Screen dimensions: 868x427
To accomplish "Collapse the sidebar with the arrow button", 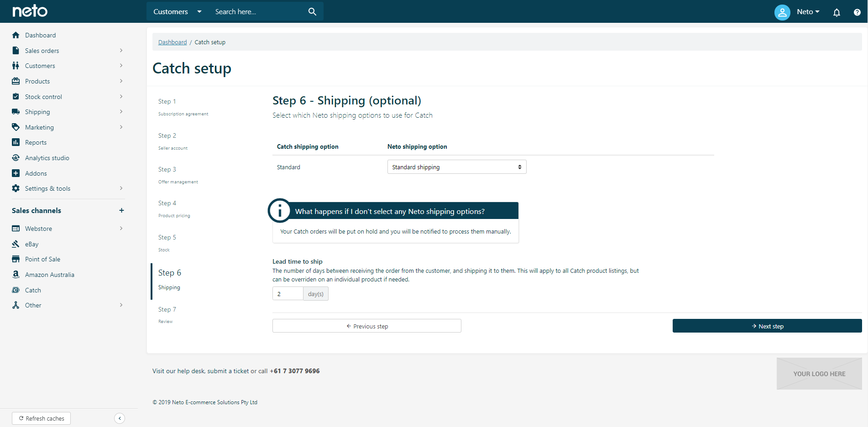I will (x=120, y=418).
